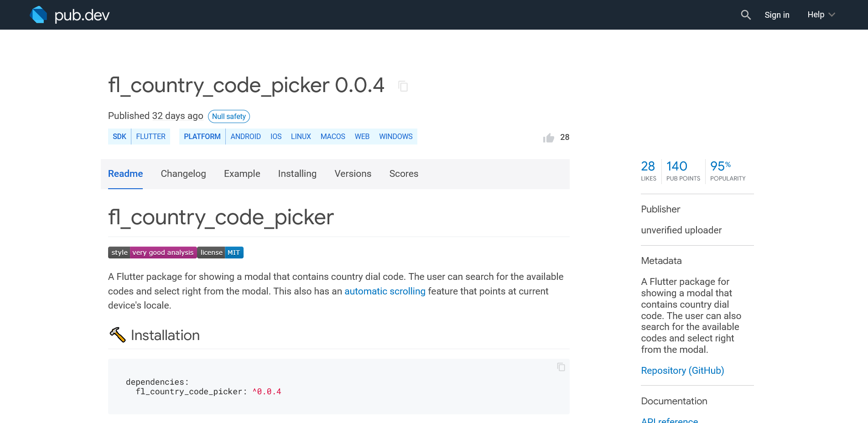Open the Scores tab

click(404, 174)
